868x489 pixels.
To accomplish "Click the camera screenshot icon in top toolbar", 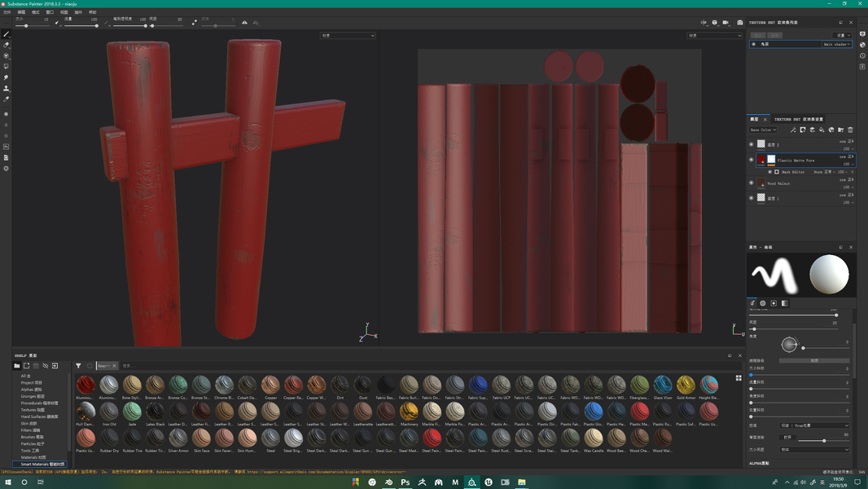I will point(739,23).
